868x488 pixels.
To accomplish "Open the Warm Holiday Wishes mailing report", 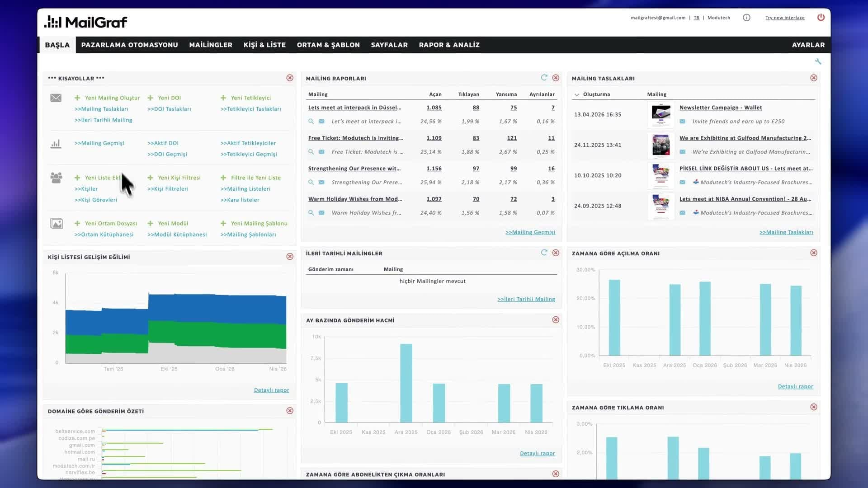I will coord(355,199).
